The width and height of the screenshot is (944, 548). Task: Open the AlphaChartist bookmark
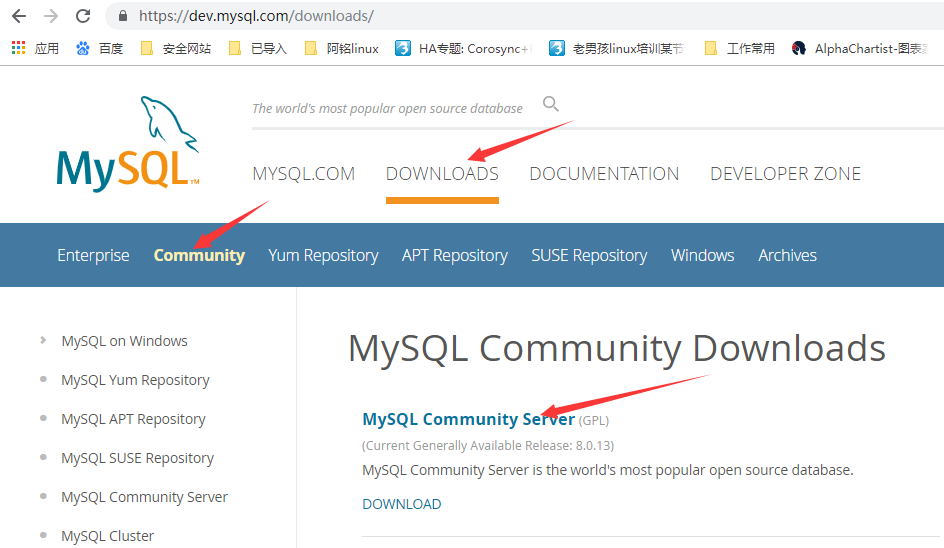pyautogui.click(x=860, y=48)
